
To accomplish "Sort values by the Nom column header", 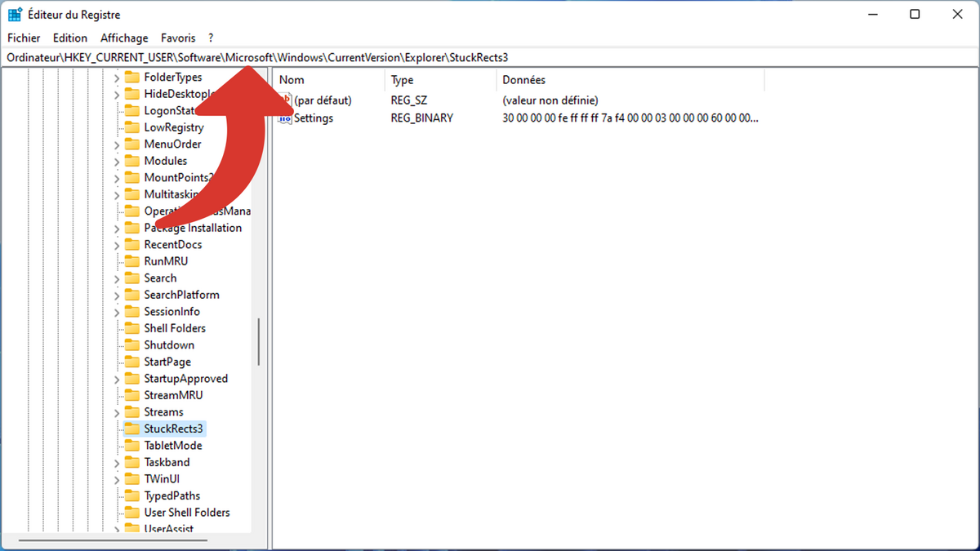I will tap(329, 80).
